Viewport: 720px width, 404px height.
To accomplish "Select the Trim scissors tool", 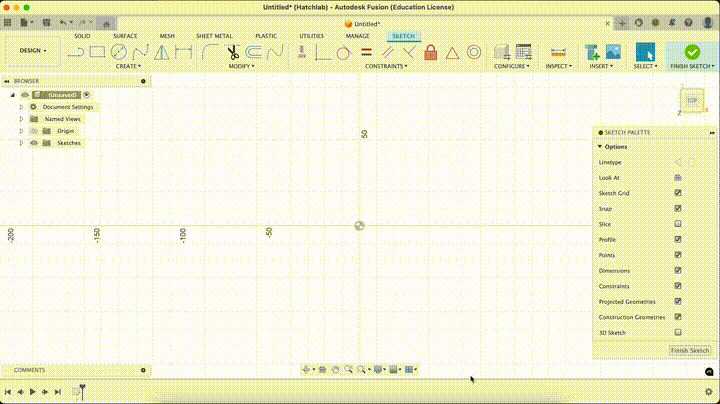I will click(x=233, y=52).
